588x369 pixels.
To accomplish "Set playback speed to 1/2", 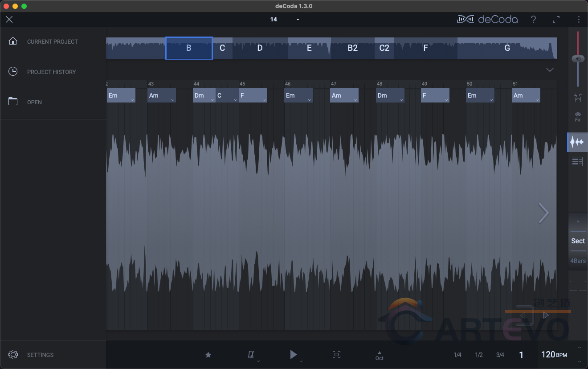I will click(x=479, y=355).
